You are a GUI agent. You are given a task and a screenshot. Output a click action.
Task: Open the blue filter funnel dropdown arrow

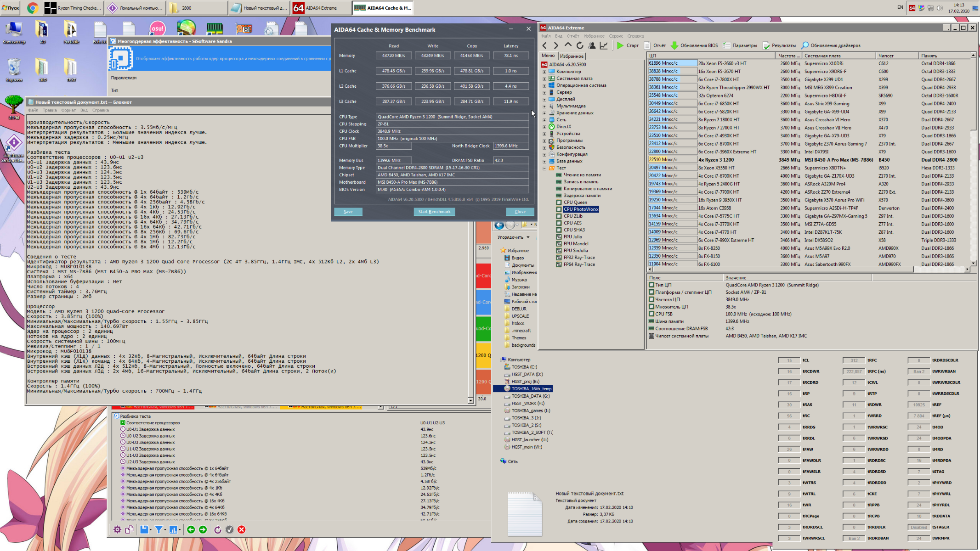click(165, 530)
